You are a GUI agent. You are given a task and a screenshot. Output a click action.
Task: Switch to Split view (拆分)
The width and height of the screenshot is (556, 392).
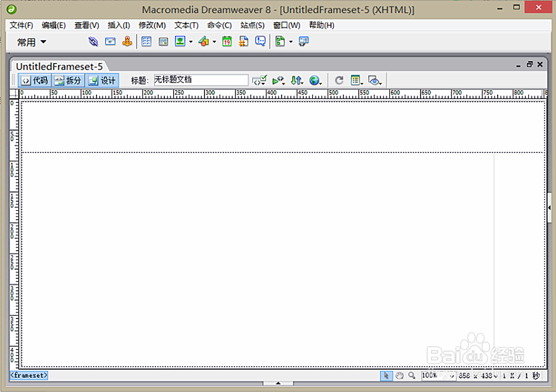coord(68,81)
